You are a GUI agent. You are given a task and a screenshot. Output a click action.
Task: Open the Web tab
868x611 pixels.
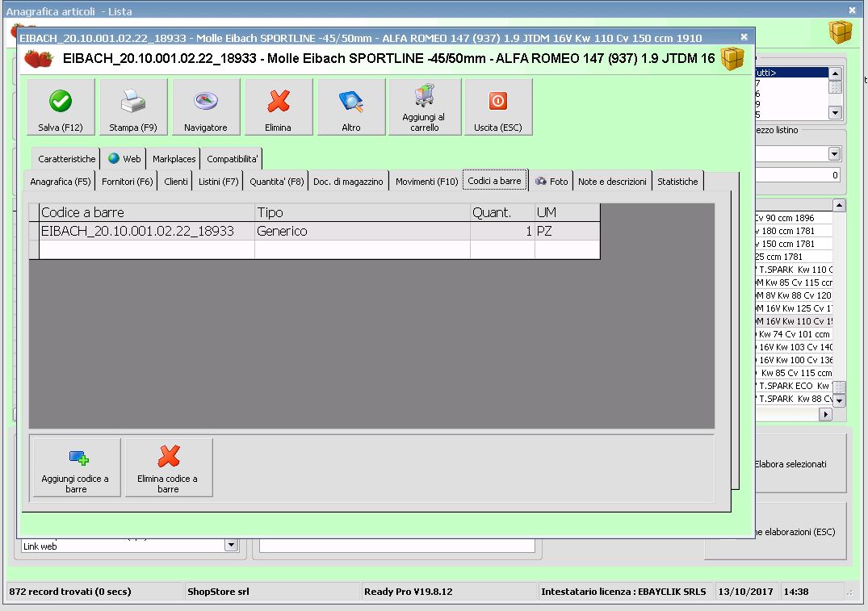click(124, 159)
